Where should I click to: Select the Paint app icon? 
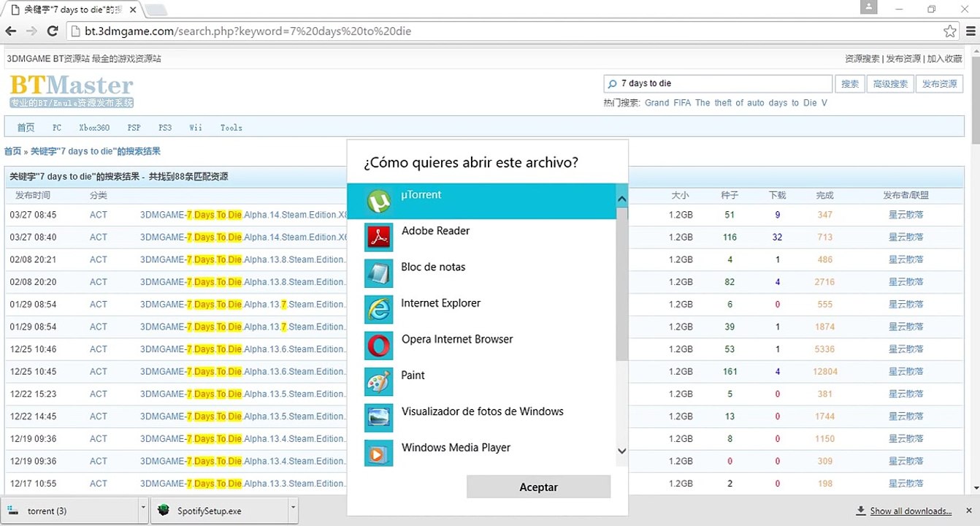(x=378, y=382)
